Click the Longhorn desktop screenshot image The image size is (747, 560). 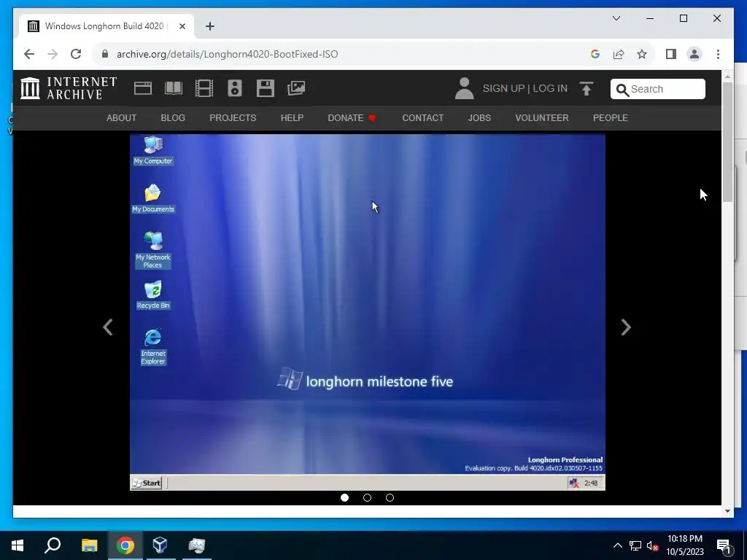368,312
